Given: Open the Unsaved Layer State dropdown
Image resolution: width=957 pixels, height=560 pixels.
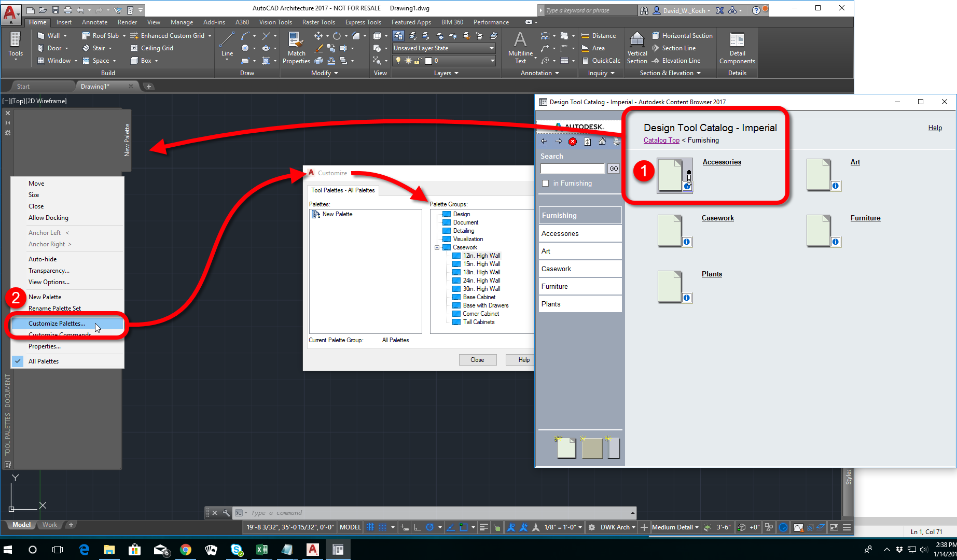Looking at the screenshot, I should point(443,48).
